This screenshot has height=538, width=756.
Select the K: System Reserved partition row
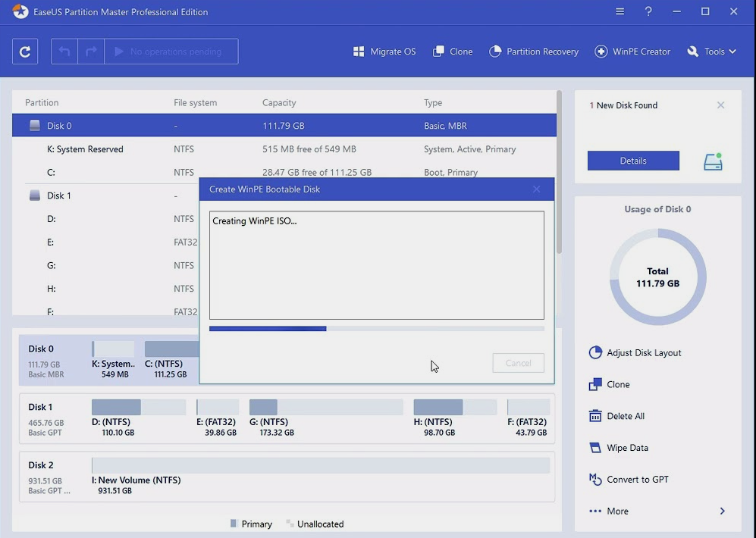pos(284,149)
